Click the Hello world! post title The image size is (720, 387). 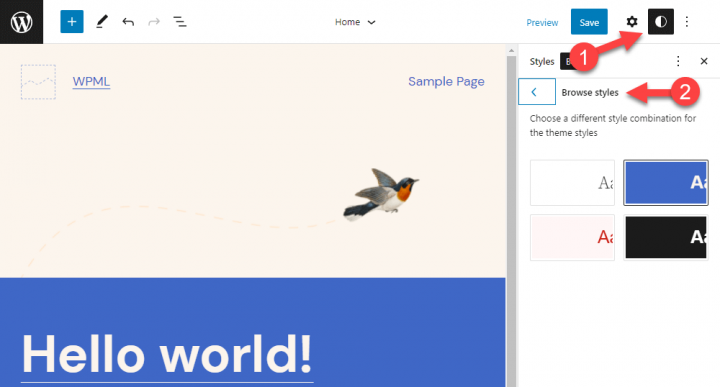(167, 354)
